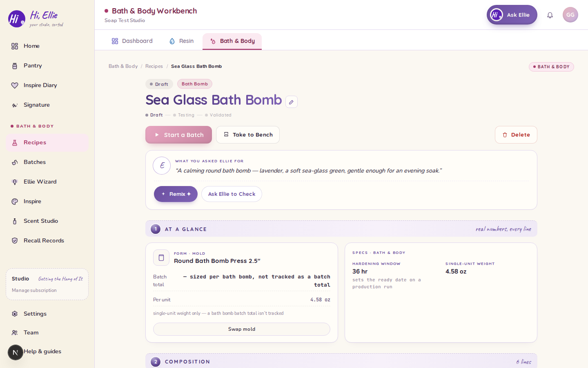588x368 pixels.
Task: Click the mold form icon
Action: pyautogui.click(x=161, y=258)
